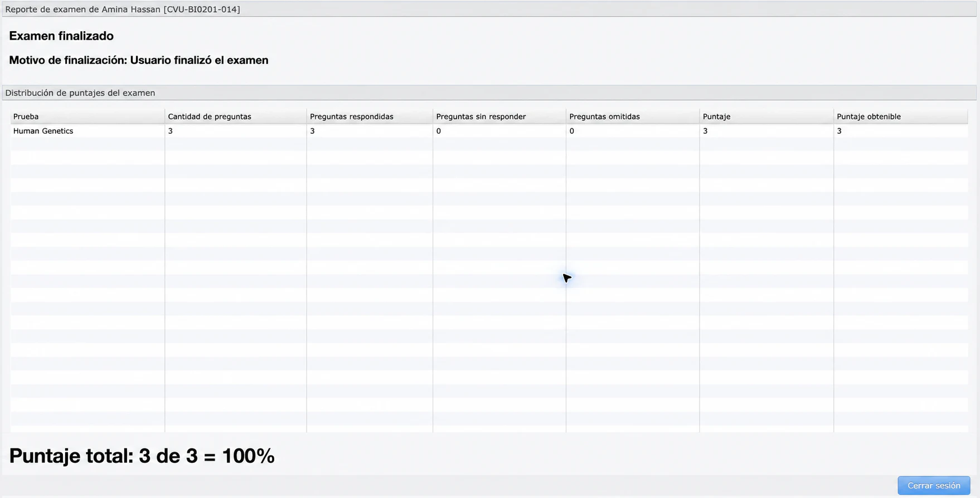Select the Human Genetics row
The height and width of the screenshot is (498, 980).
pos(489,131)
